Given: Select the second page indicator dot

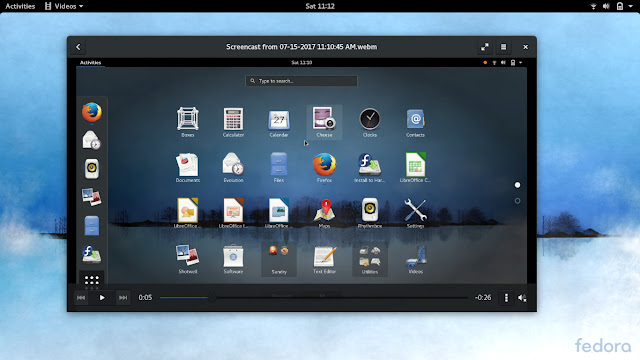Looking at the screenshot, I should click(x=517, y=201).
